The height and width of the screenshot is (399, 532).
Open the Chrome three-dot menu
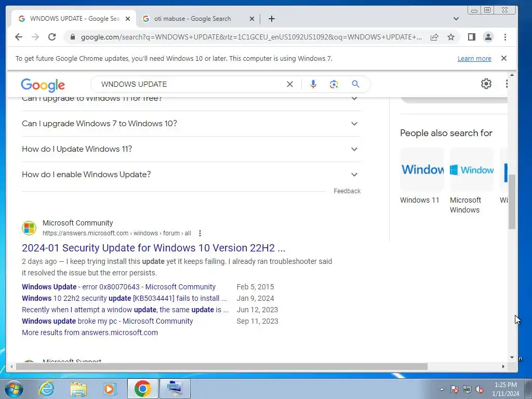click(505, 37)
